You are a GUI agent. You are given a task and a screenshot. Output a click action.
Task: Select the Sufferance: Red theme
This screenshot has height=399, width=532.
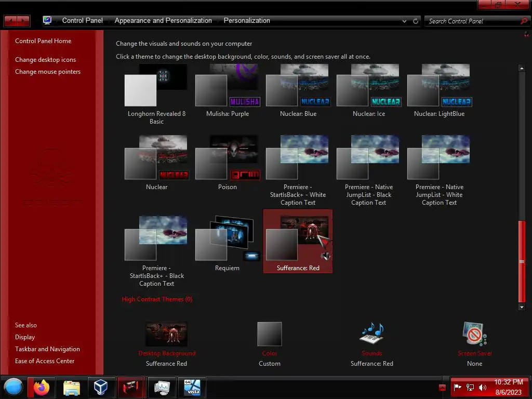(x=298, y=241)
